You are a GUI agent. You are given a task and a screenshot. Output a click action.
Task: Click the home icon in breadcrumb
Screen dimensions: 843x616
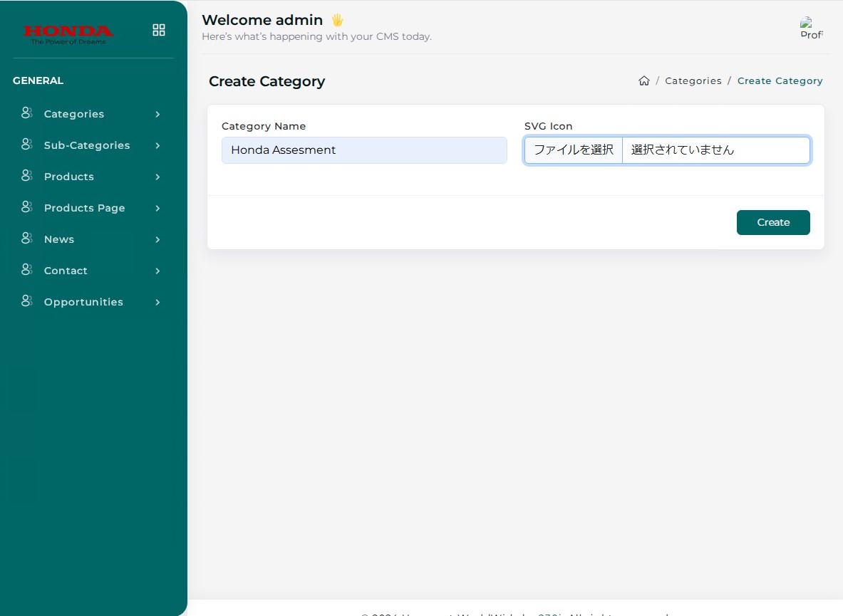click(x=644, y=81)
